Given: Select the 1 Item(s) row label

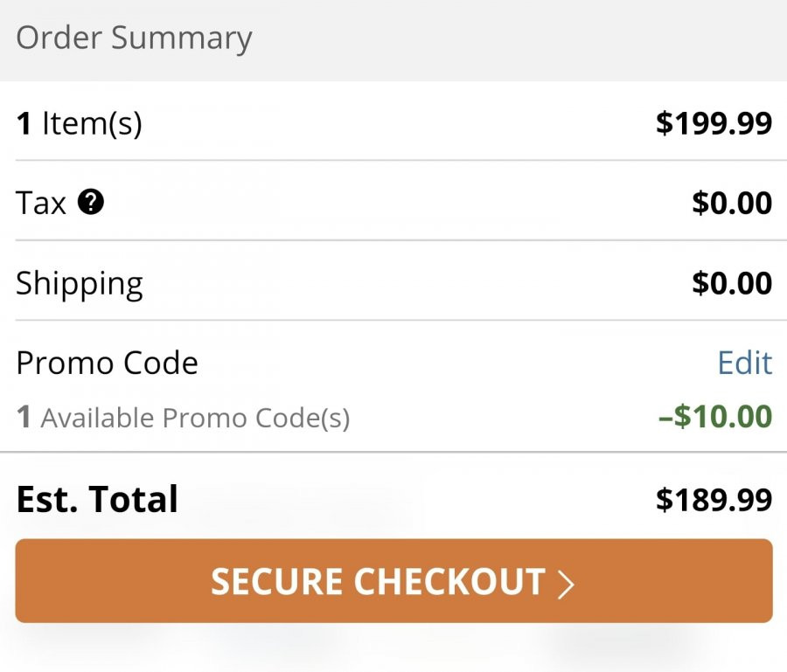Looking at the screenshot, I should [x=80, y=123].
